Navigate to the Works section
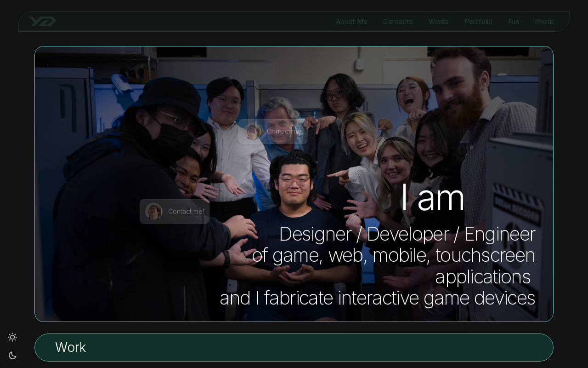 point(439,22)
